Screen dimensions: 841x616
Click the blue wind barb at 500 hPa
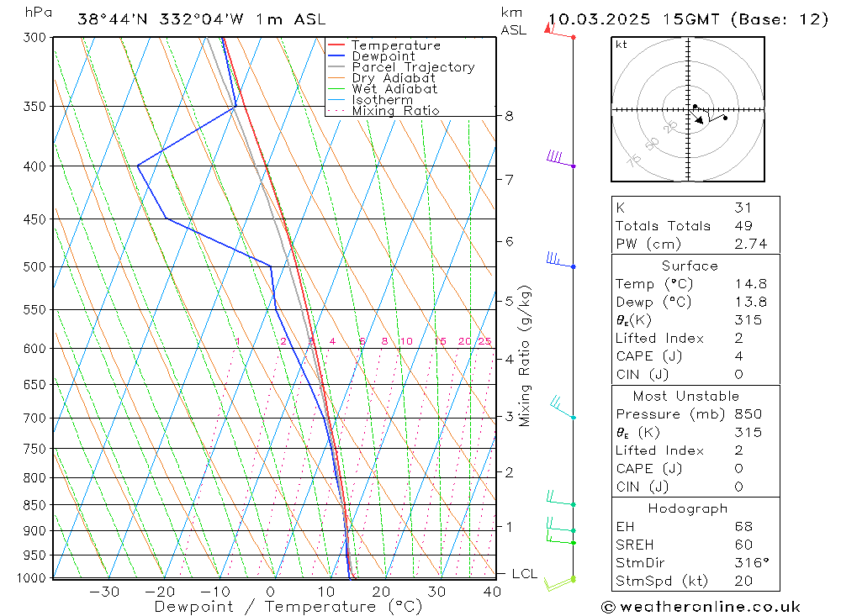click(x=560, y=260)
